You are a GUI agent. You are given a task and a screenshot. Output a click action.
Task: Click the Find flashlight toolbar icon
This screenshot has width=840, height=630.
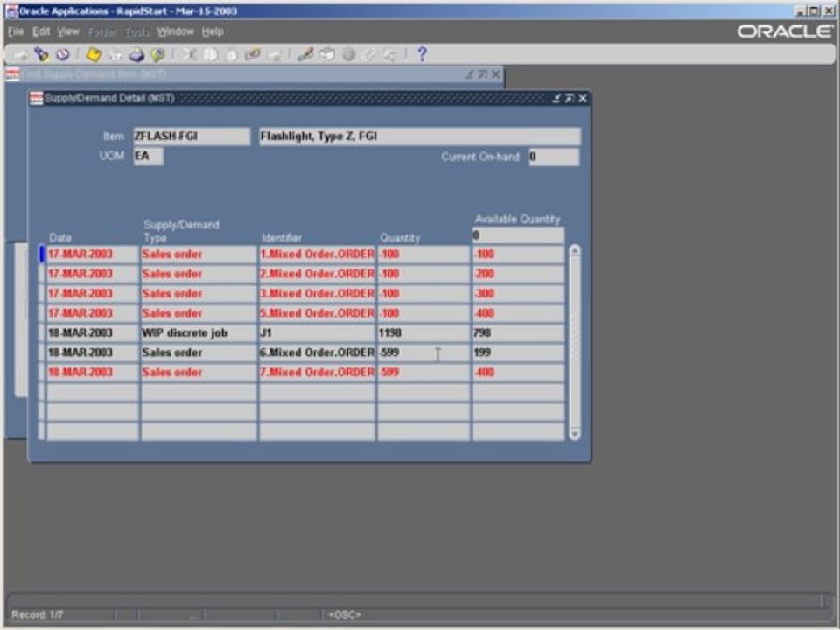coord(41,54)
